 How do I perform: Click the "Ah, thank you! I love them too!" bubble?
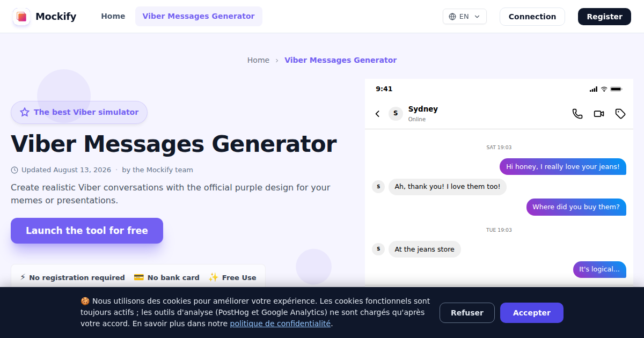point(448,187)
